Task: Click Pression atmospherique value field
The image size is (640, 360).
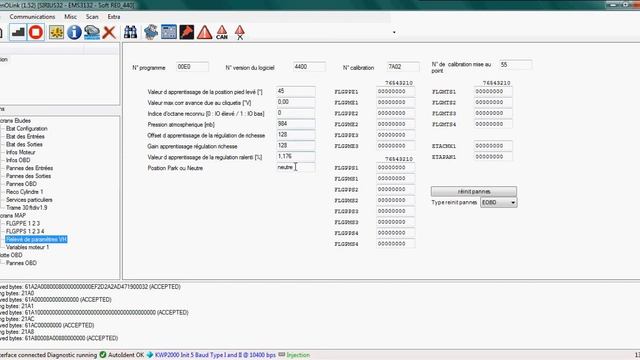Action: tap(296, 124)
